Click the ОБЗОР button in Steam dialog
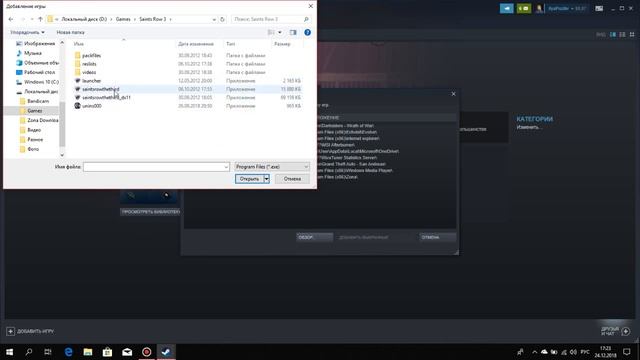 pyautogui.click(x=314, y=237)
